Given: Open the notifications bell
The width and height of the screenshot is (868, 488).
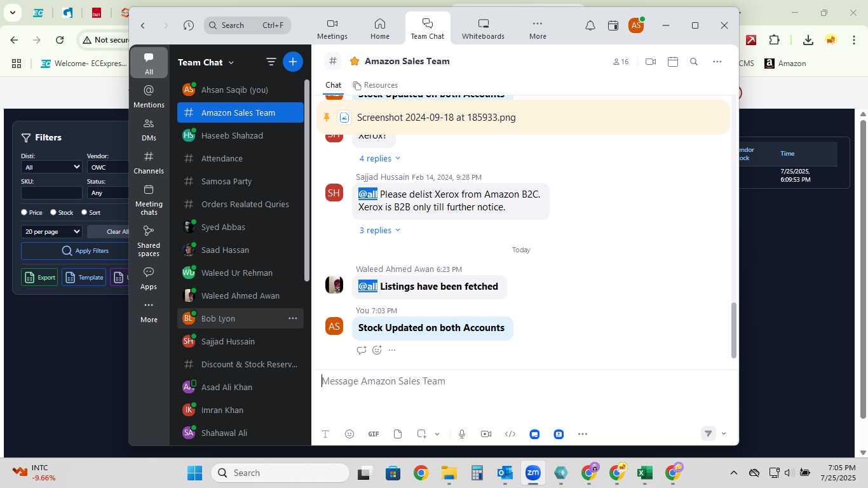Looking at the screenshot, I should tap(590, 25).
